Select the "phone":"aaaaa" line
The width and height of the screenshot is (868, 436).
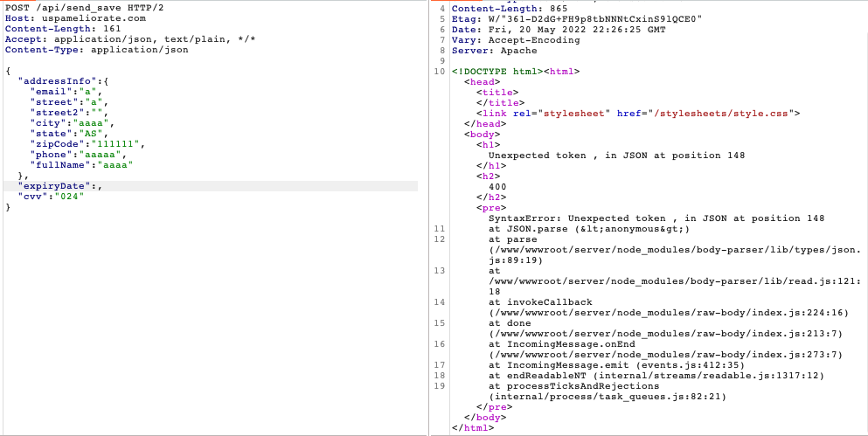coord(80,155)
